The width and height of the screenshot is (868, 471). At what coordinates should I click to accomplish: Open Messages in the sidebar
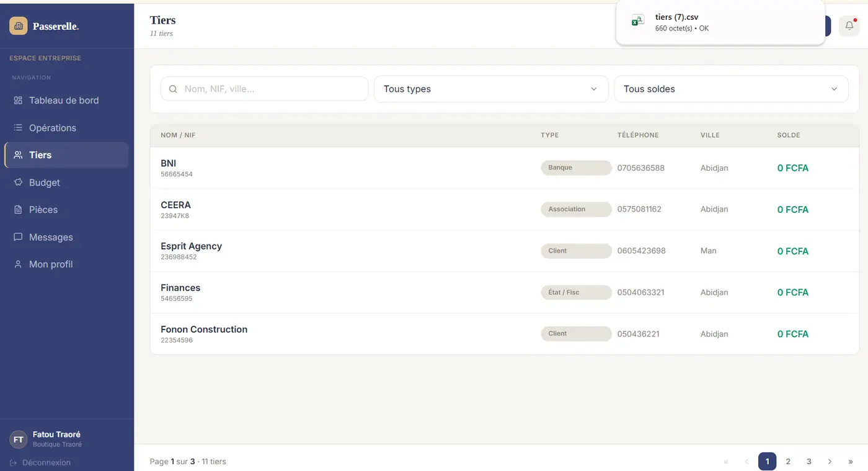66,237
